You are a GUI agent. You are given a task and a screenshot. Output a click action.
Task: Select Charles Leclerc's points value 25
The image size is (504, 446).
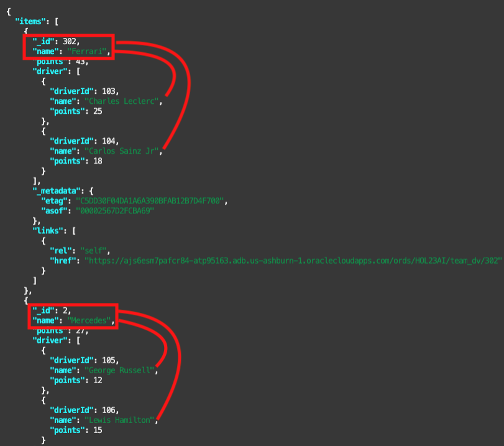[98, 111]
